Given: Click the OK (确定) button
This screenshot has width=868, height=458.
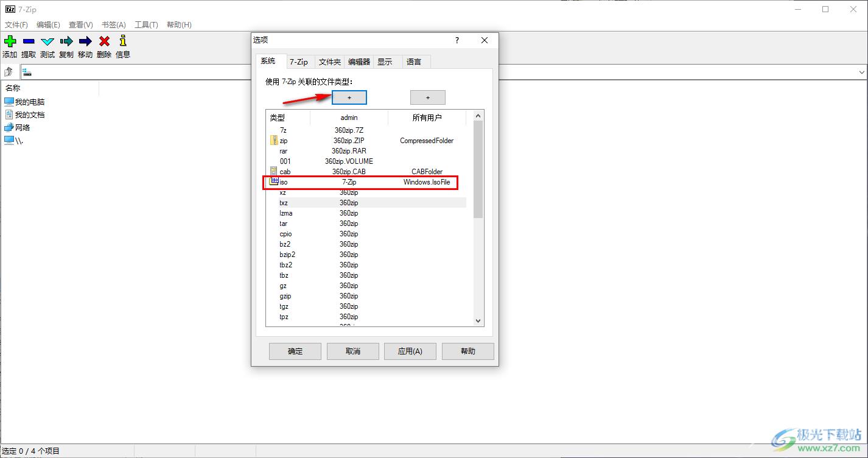Looking at the screenshot, I should [295, 351].
